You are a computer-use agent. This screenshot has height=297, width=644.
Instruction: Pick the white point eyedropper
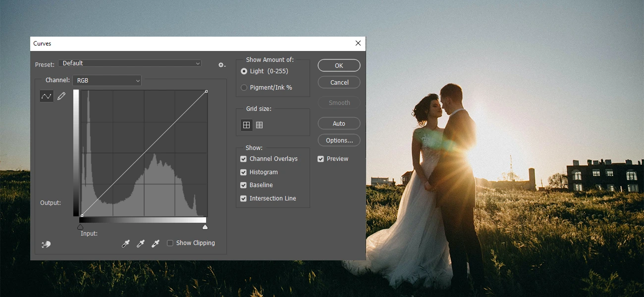coord(155,243)
